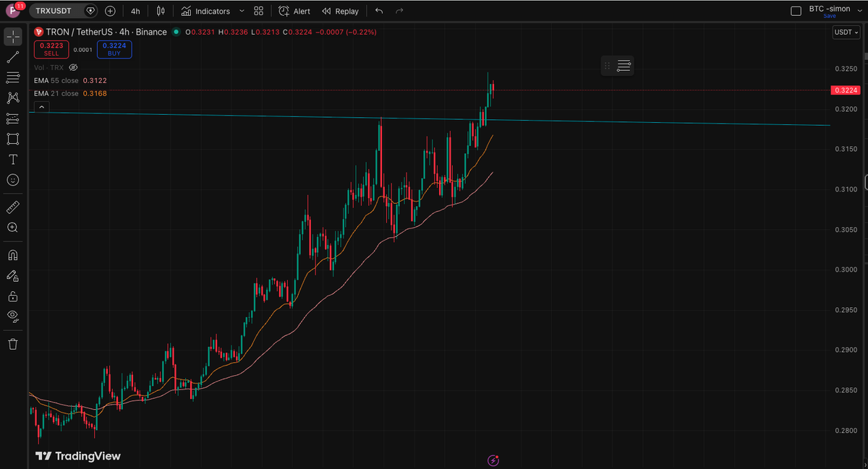Click the 0.3000 price scale label
868x469 pixels.
pyautogui.click(x=846, y=270)
